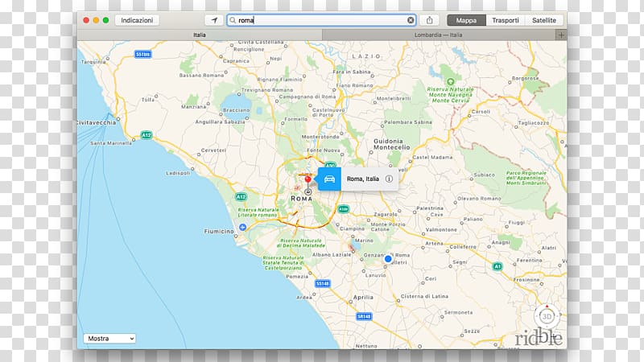Click the Cerveteri town label
Image resolution: width=644 pixels, height=362 pixels.
[213, 150]
